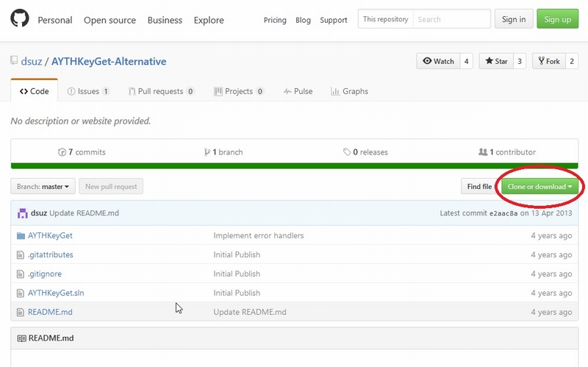
Task: Go to Open source in top navigation
Action: [110, 20]
